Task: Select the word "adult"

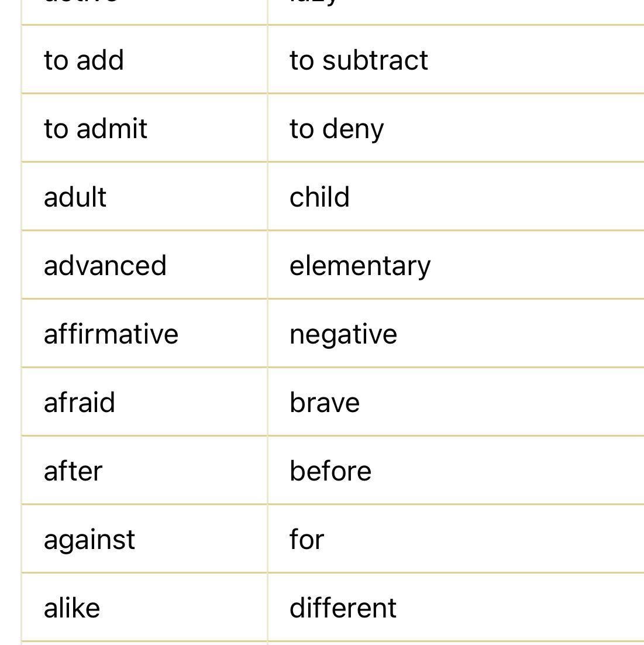Action: pos(75,197)
